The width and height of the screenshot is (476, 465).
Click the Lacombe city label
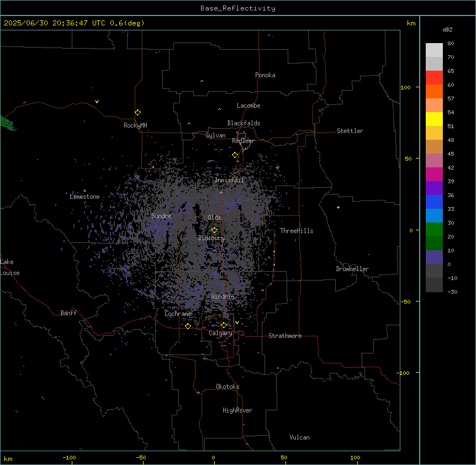pos(248,105)
